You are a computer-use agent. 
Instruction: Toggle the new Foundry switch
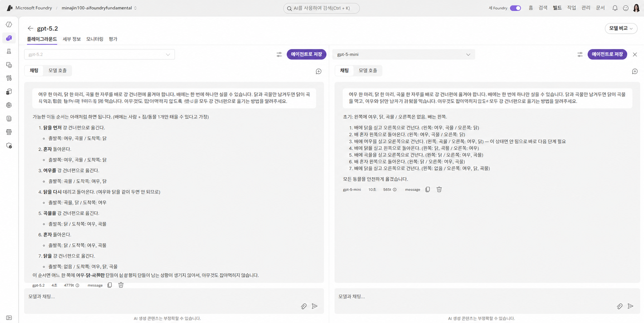tap(515, 8)
